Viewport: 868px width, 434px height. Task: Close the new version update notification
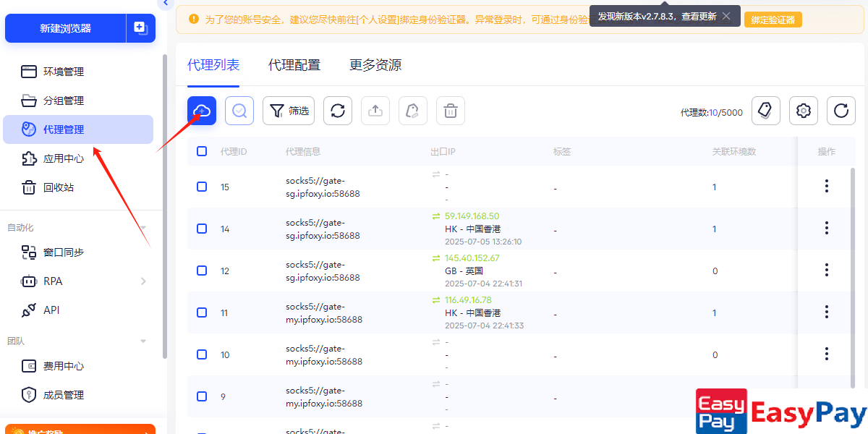click(726, 15)
